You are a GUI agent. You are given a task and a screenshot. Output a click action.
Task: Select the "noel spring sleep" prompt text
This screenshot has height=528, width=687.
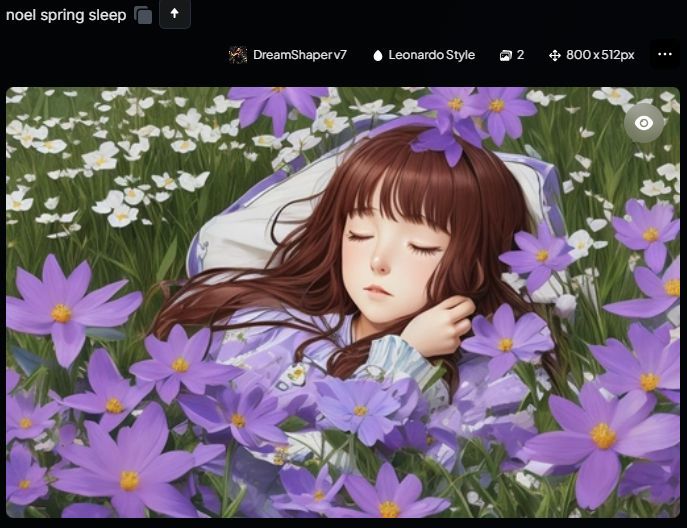click(65, 15)
